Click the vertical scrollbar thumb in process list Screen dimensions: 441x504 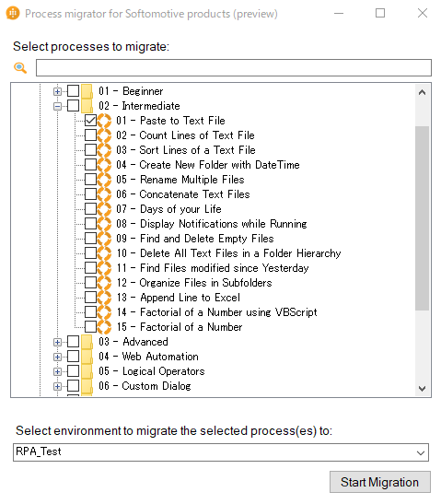[422, 218]
